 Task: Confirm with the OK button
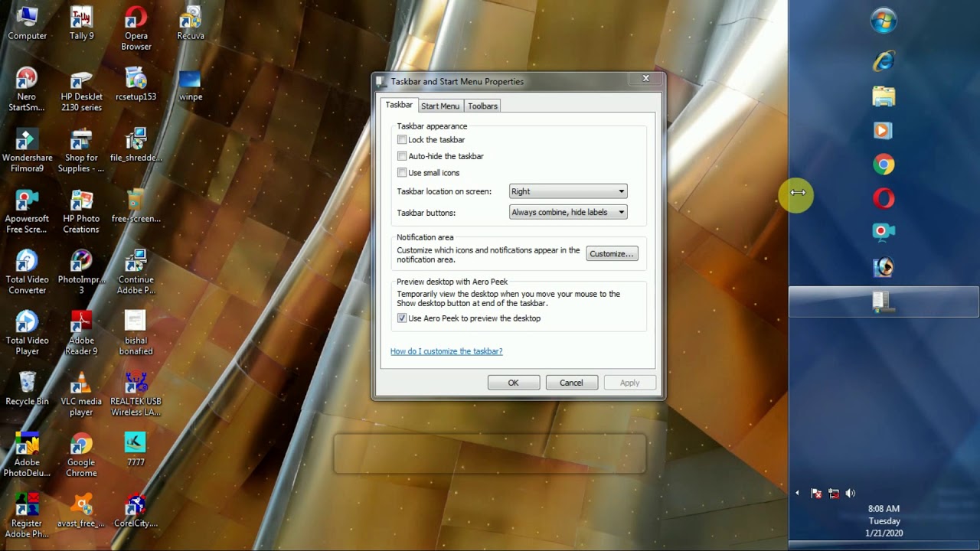pyautogui.click(x=514, y=383)
